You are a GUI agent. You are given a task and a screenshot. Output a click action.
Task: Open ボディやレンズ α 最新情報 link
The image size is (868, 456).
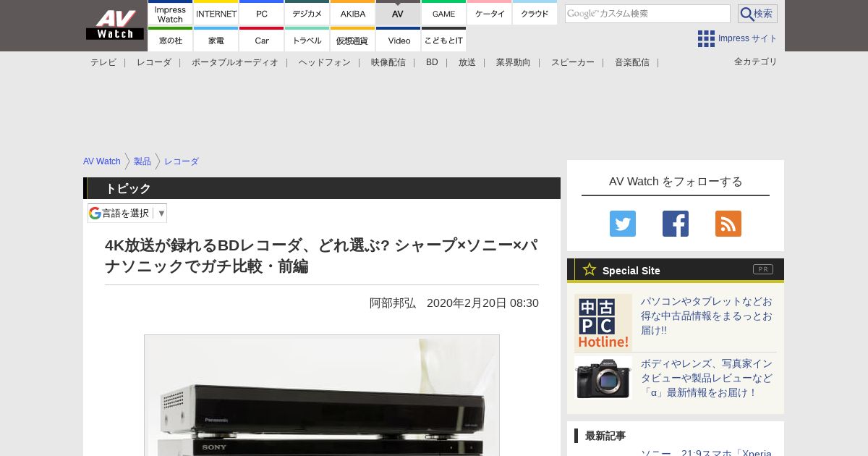pyautogui.click(x=707, y=378)
